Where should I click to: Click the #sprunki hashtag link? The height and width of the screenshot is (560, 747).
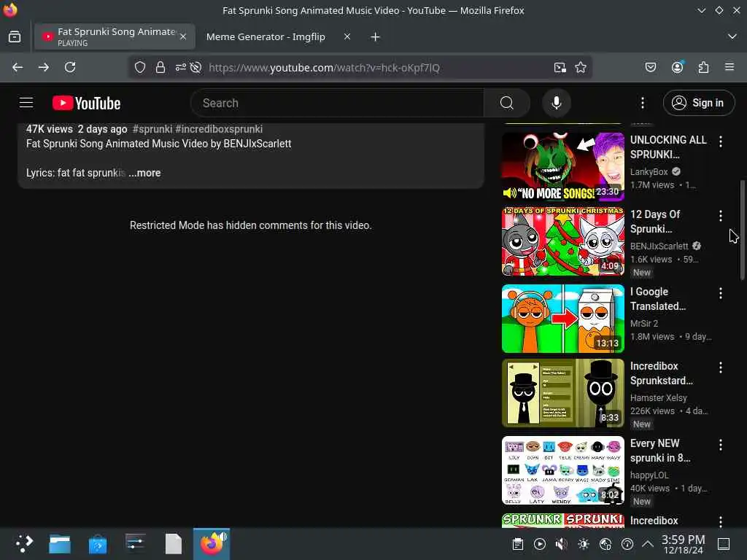(152, 129)
